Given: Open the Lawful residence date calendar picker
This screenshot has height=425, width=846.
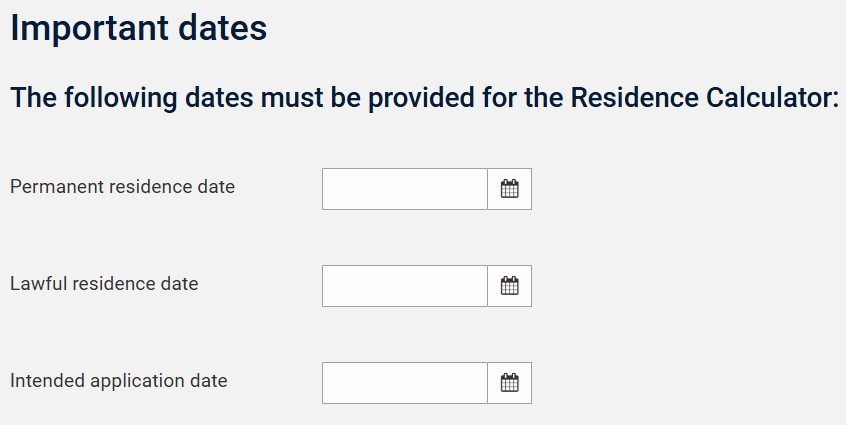Looking at the screenshot, I should point(509,286).
